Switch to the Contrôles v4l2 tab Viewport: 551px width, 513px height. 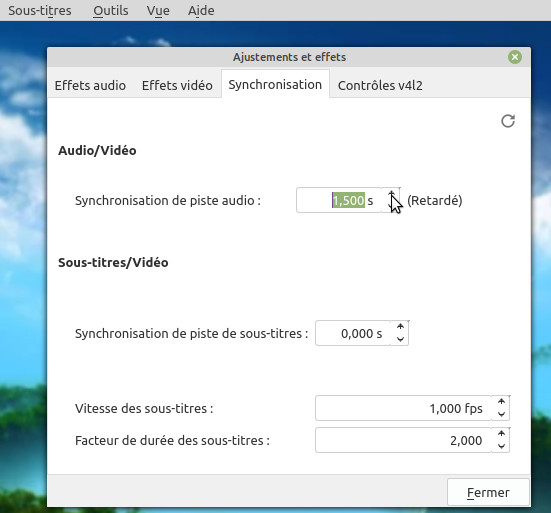(380, 85)
